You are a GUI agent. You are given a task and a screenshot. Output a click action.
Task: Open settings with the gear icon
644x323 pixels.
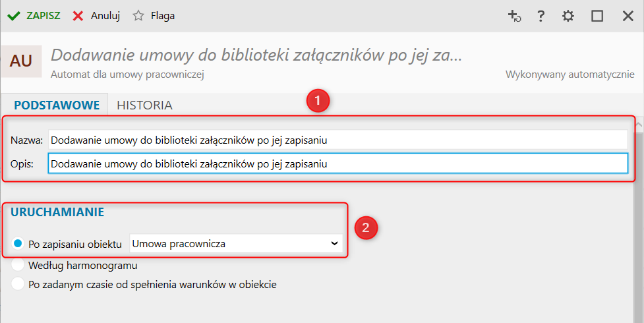click(x=568, y=16)
